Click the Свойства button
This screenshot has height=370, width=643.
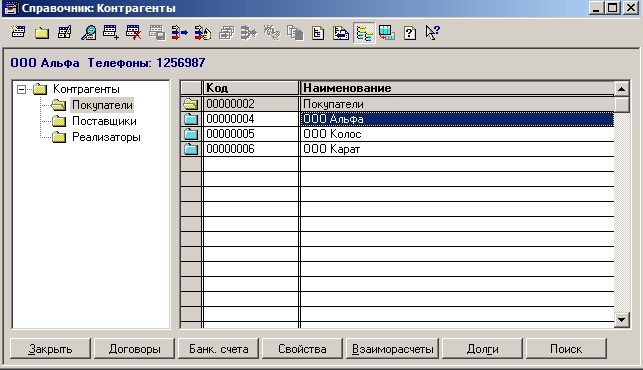point(302,349)
